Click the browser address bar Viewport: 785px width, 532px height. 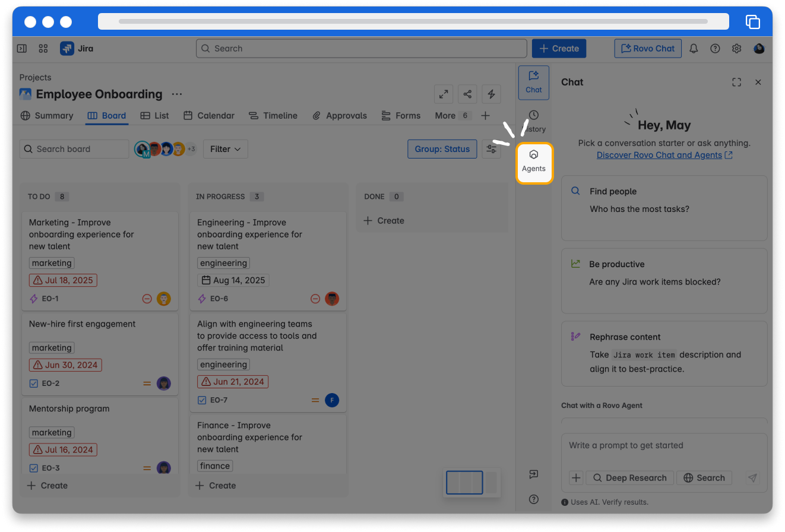(413, 21)
